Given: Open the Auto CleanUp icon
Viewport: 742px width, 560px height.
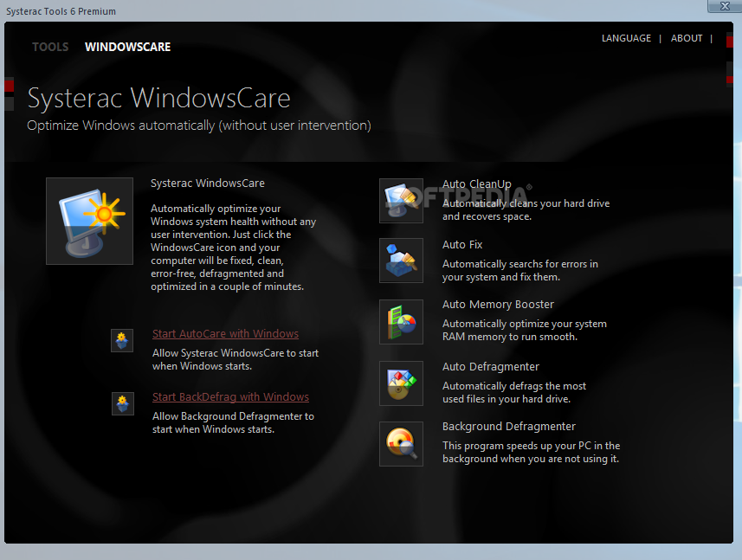Looking at the screenshot, I should (401, 201).
